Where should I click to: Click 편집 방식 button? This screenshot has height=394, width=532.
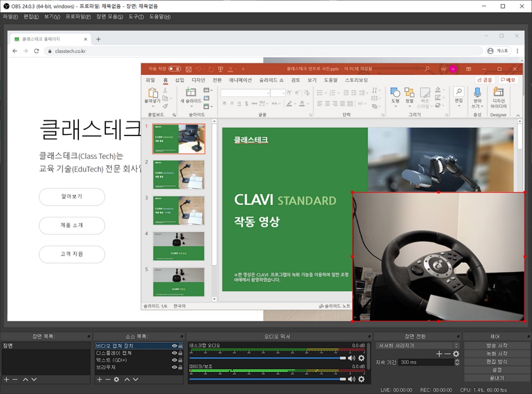tap(497, 362)
